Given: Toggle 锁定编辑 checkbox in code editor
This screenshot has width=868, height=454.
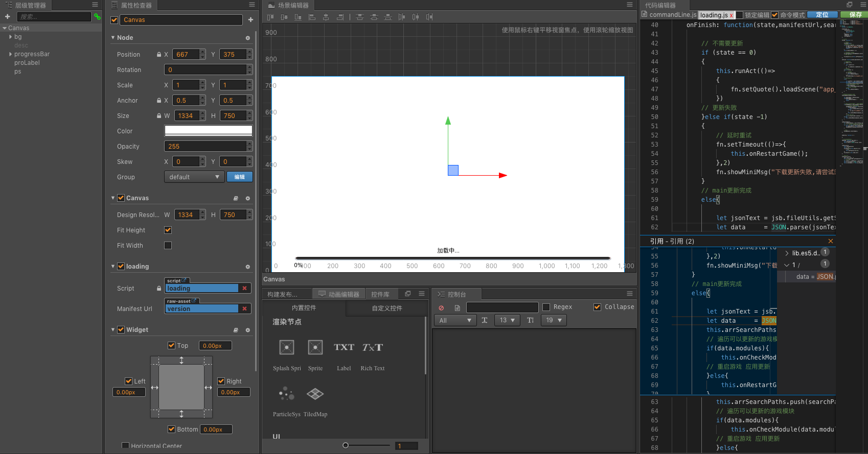Looking at the screenshot, I should click(x=739, y=15).
